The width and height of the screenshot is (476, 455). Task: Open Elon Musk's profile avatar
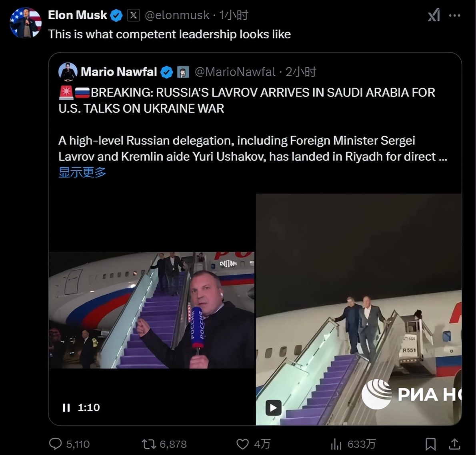(26, 22)
